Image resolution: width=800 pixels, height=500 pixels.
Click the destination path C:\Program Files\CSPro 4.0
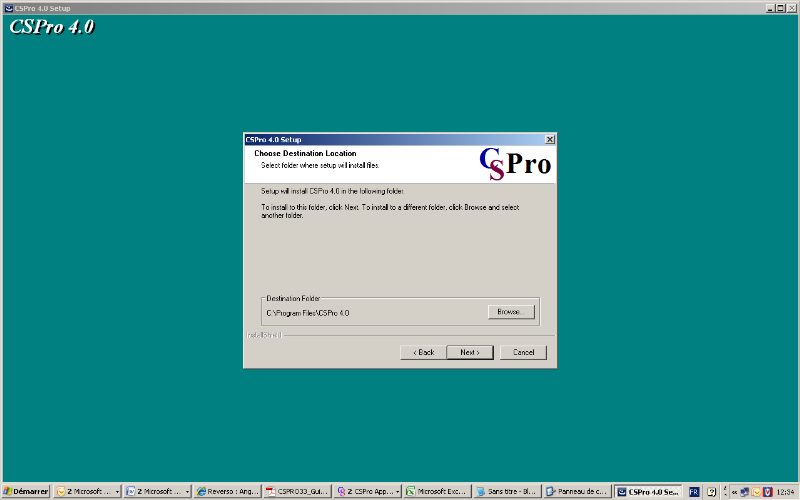308,313
